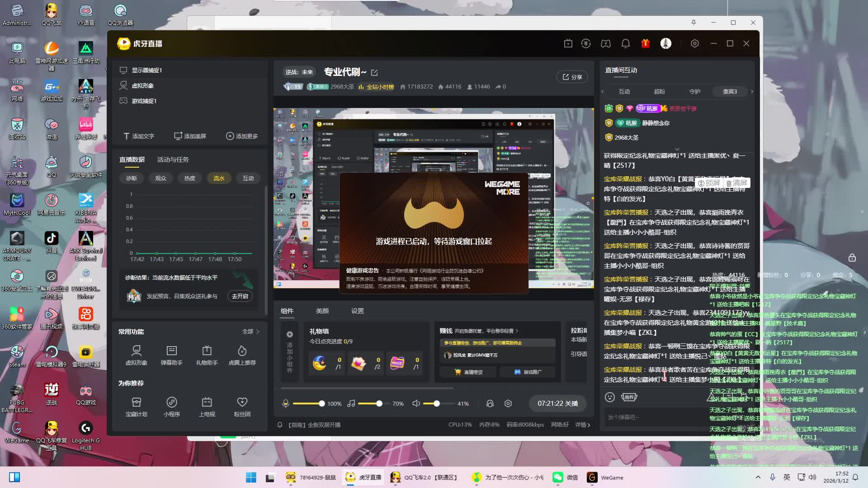This screenshot has height=488, width=868.
Task: Mute the speaker volume icon
Action: click(x=416, y=404)
